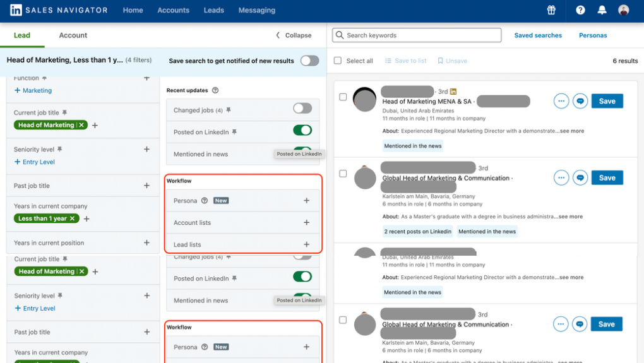Expand the Account lists workflow filter
Image resolution: width=644 pixels, height=363 pixels.
306,222
